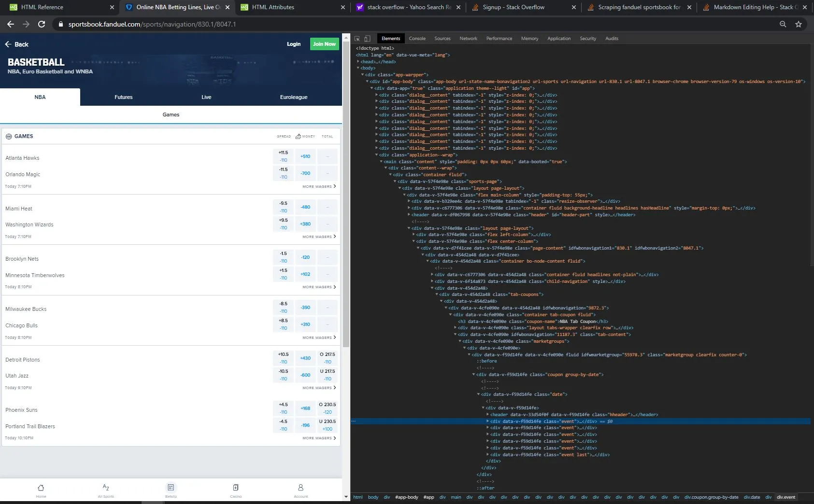
Task: Switch to the Live tab
Action: click(206, 97)
